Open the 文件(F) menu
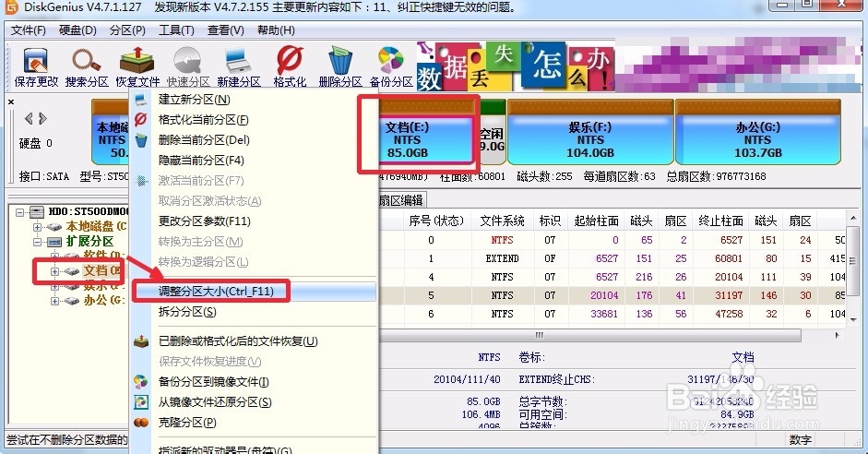This screenshot has height=454, width=868. [x=29, y=30]
